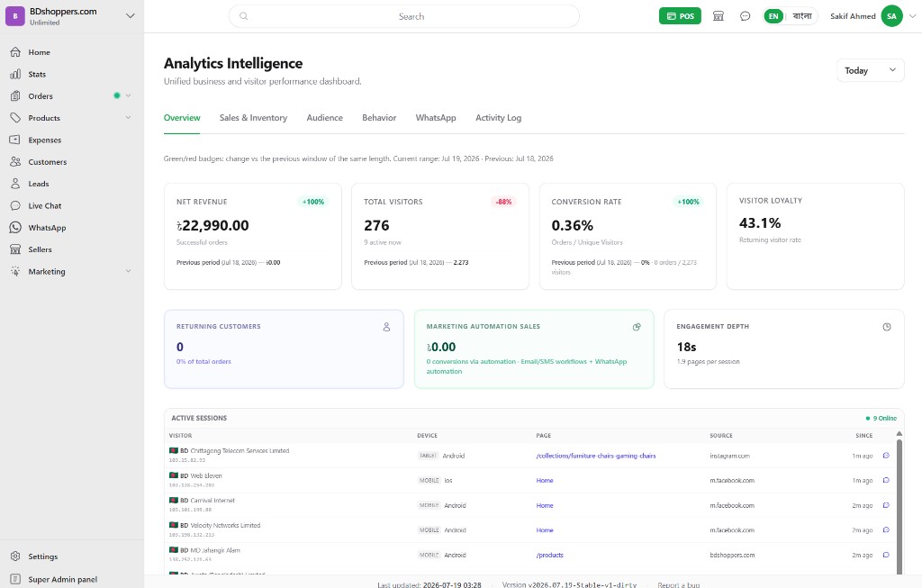
Task: Click the green POS button
Action: coord(681,16)
